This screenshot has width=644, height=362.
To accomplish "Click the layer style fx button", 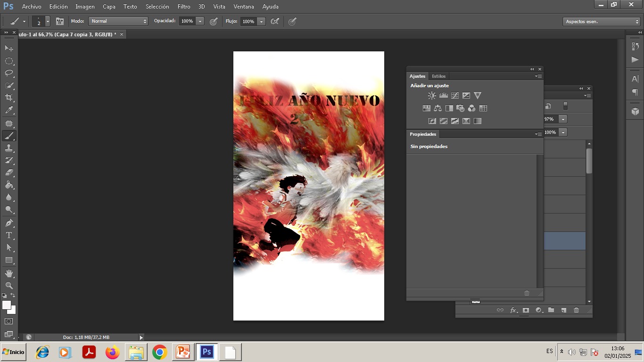I will [x=513, y=310].
